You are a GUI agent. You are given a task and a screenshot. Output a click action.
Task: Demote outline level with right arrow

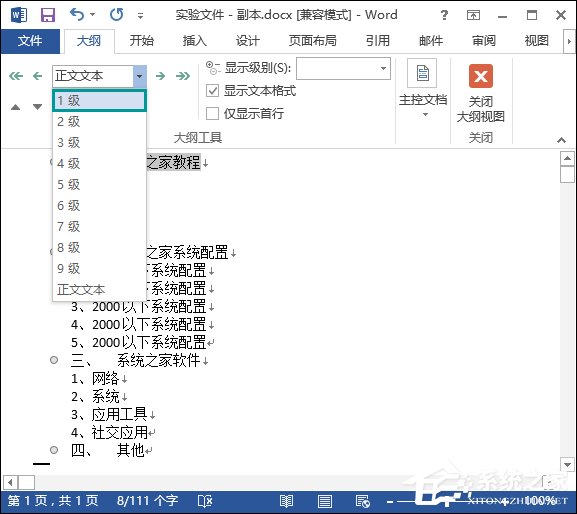(160, 76)
